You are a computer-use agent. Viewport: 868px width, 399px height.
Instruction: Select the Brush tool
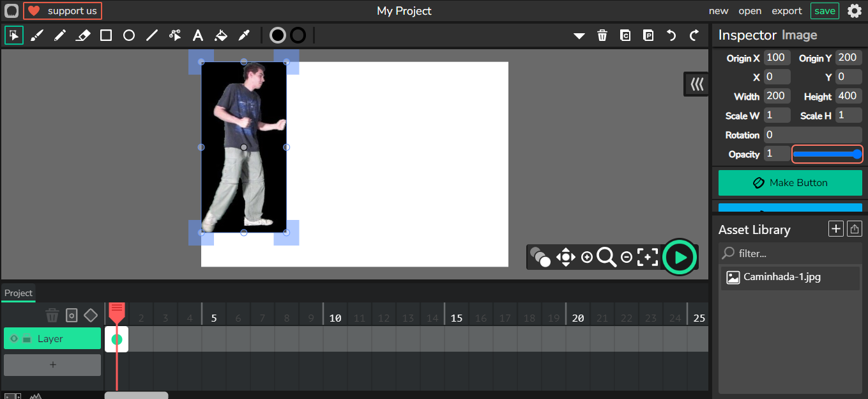(x=37, y=35)
